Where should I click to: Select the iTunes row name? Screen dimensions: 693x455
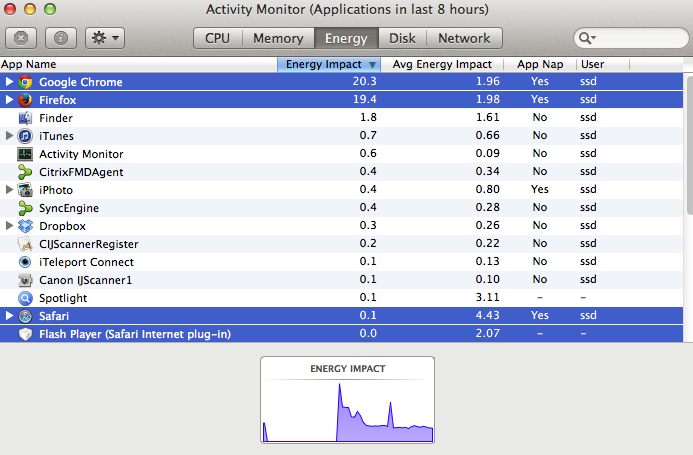56,136
